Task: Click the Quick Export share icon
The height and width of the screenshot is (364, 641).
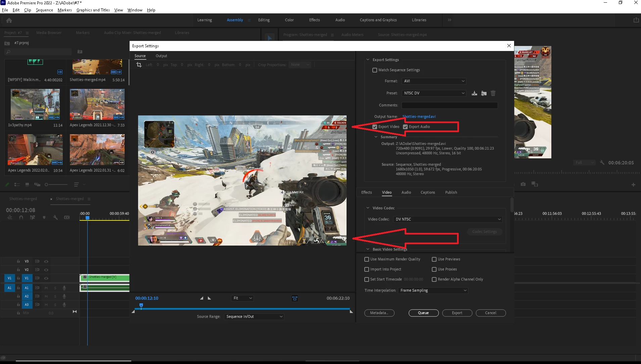Action: click(636, 20)
